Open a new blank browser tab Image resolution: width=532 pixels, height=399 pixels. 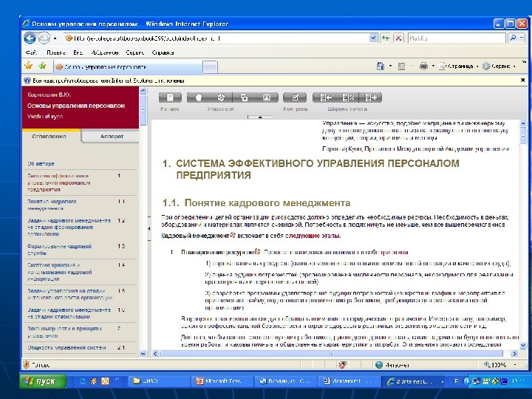[x=210, y=66]
